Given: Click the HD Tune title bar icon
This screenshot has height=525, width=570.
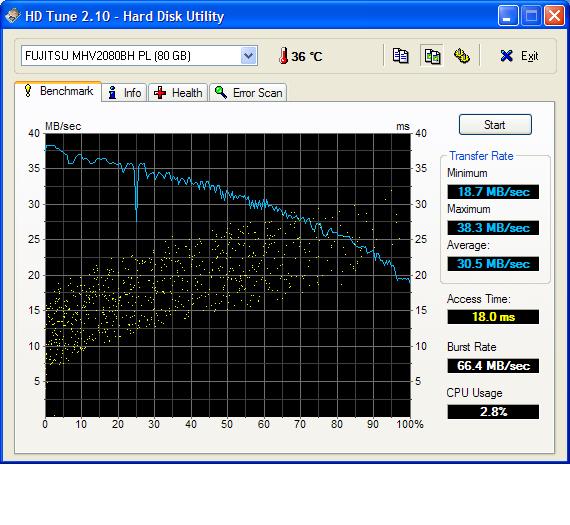Looking at the screenshot, I should click(12, 16).
